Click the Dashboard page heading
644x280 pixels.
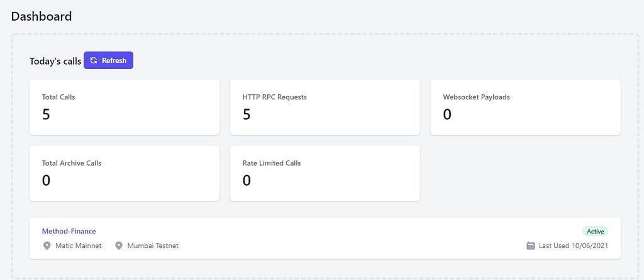point(42,16)
